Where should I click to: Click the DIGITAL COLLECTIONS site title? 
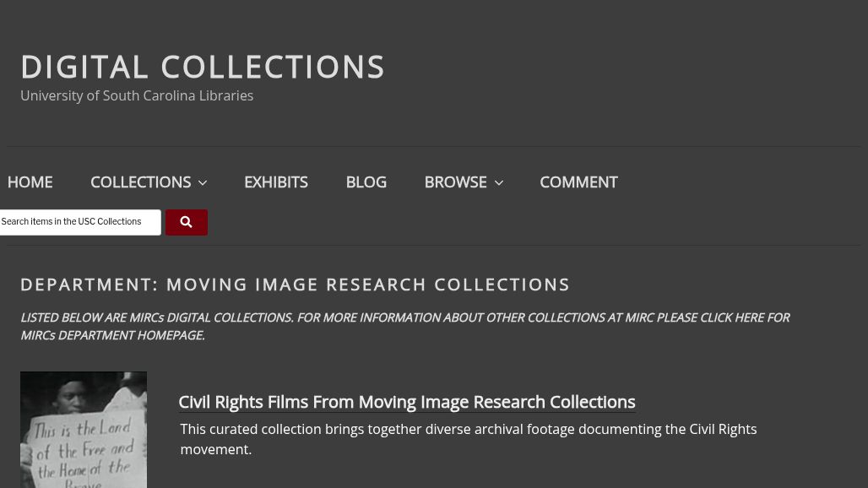(x=203, y=68)
